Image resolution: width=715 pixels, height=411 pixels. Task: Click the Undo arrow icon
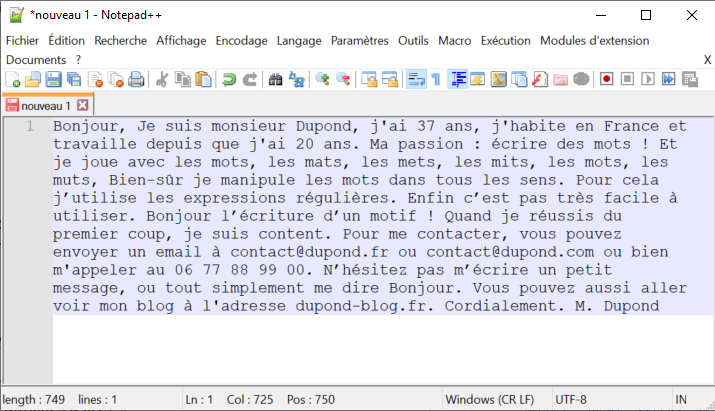pyautogui.click(x=229, y=79)
